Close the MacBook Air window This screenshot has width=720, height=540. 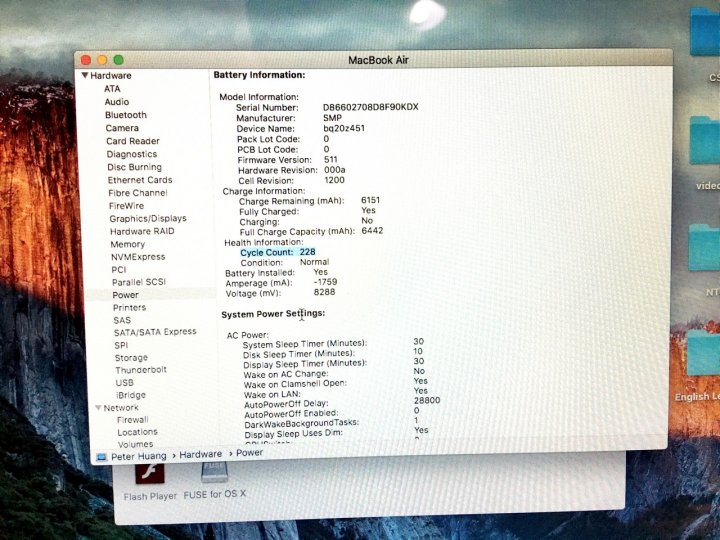pyautogui.click(x=86, y=60)
